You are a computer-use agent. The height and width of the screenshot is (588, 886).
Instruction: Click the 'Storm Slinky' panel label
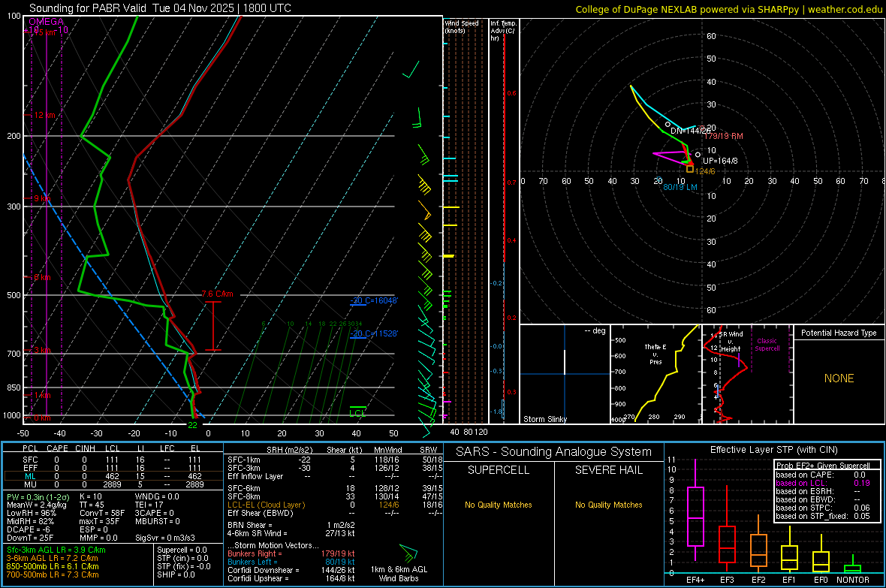coord(544,419)
